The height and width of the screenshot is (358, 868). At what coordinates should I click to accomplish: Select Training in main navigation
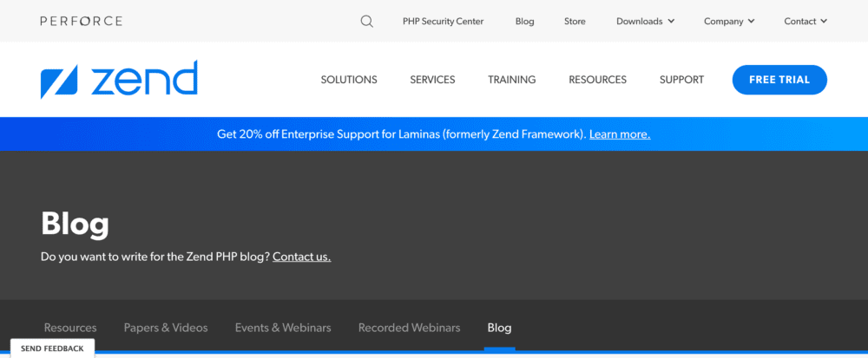(511, 80)
